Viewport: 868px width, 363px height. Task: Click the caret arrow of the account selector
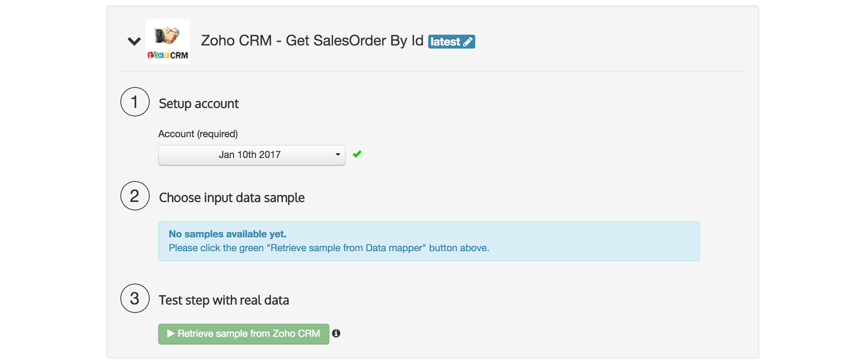click(338, 155)
